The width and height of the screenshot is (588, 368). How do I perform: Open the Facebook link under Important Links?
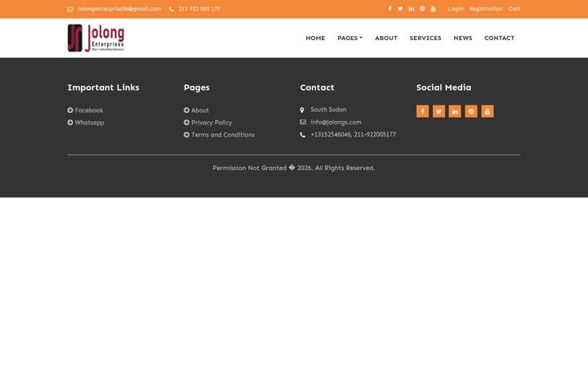89,110
